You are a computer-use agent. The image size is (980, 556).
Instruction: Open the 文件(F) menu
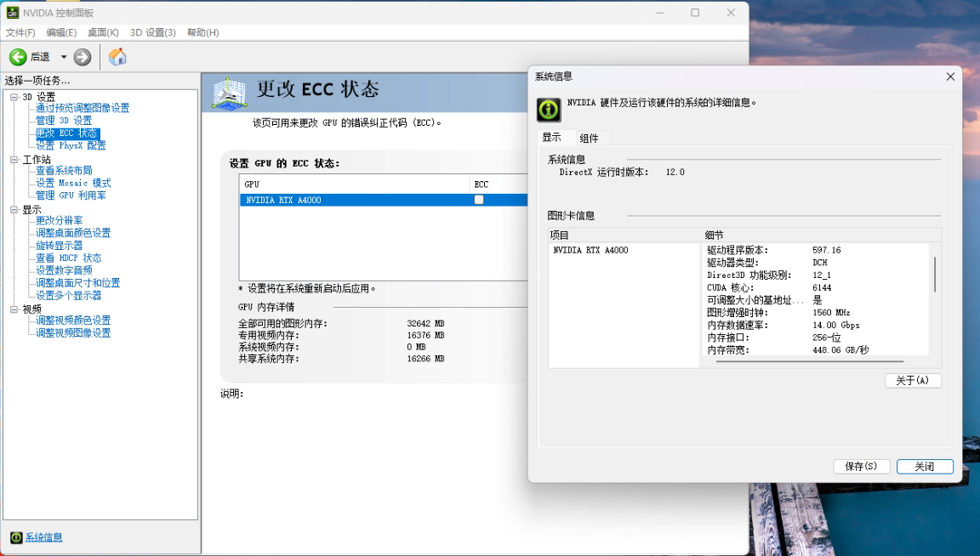pyautogui.click(x=20, y=32)
